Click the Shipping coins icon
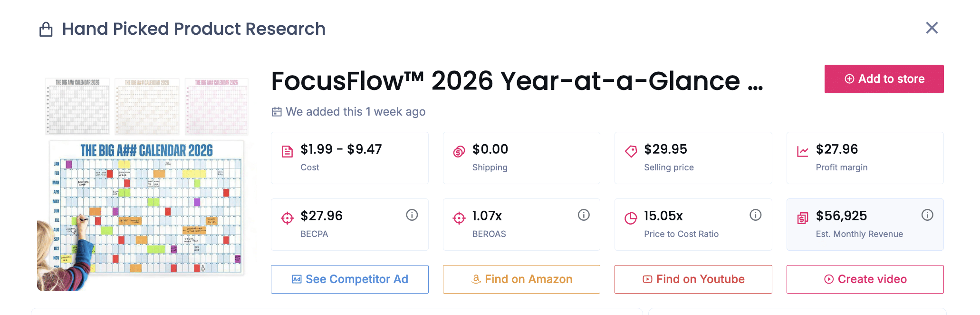 459,152
